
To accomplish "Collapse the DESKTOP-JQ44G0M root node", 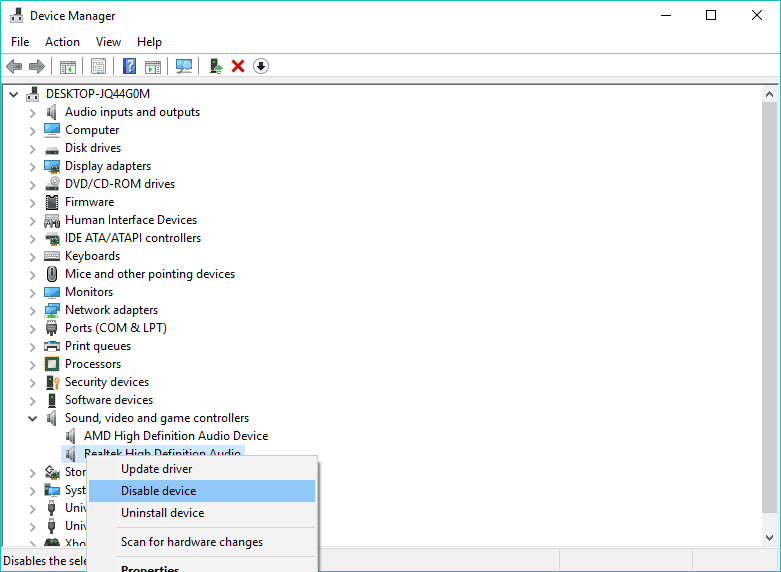I will click(x=13, y=94).
